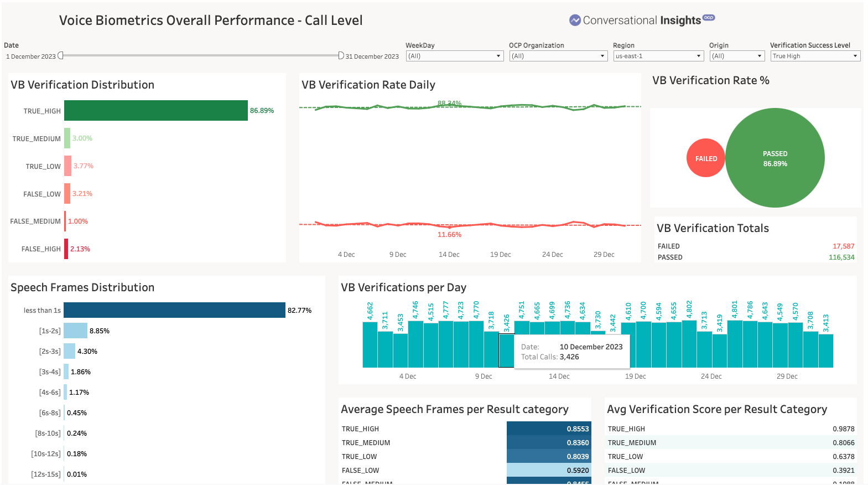Expand the OCP Organization dropdown
Image resolution: width=868 pixels, height=485 pixels.
(x=558, y=56)
